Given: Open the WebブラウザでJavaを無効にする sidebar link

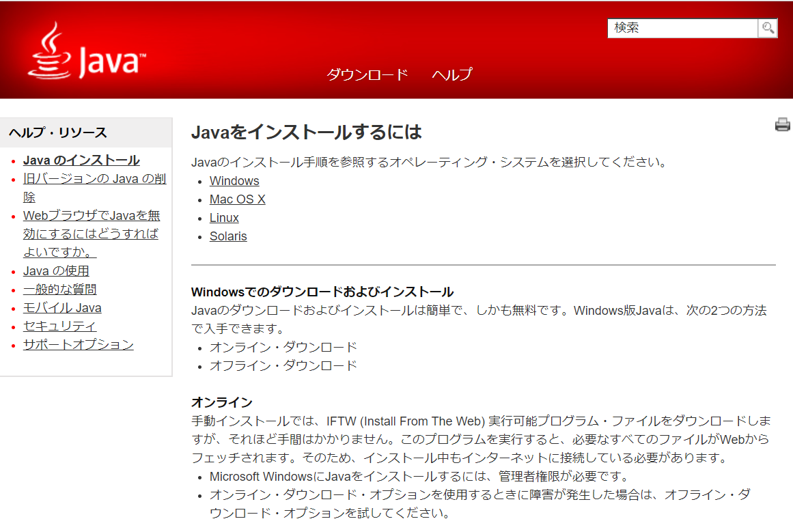Looking at the screenshot, I should [x=92, y=234].
